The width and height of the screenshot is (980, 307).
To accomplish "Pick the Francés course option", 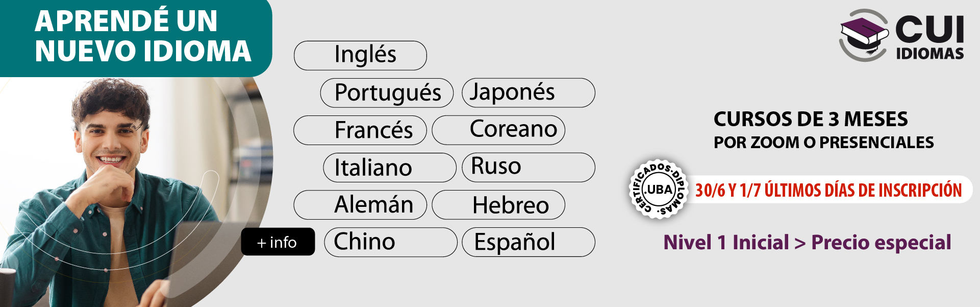I will tap(360, 130).
